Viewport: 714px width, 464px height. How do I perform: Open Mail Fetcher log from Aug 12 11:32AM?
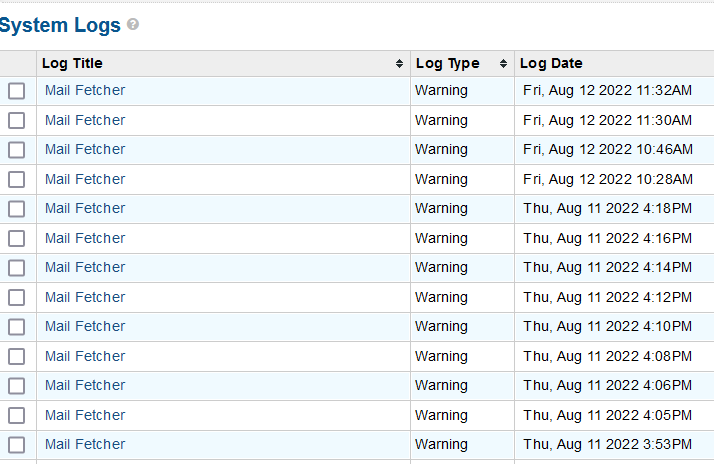pos(85,90)
